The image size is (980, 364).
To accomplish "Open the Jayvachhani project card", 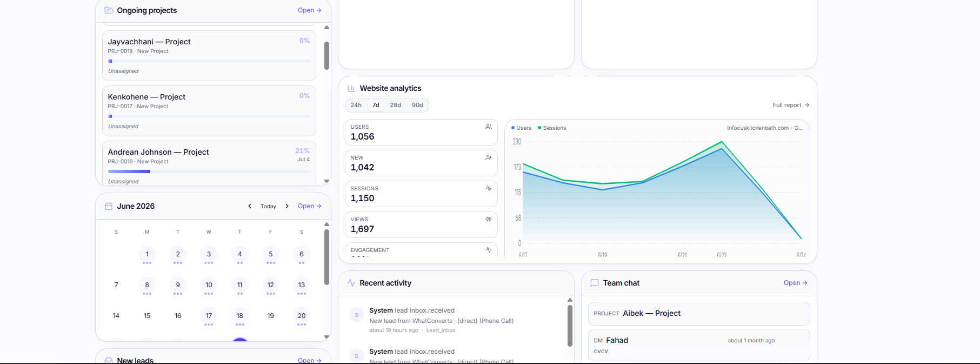I will (x=209, y=56).
